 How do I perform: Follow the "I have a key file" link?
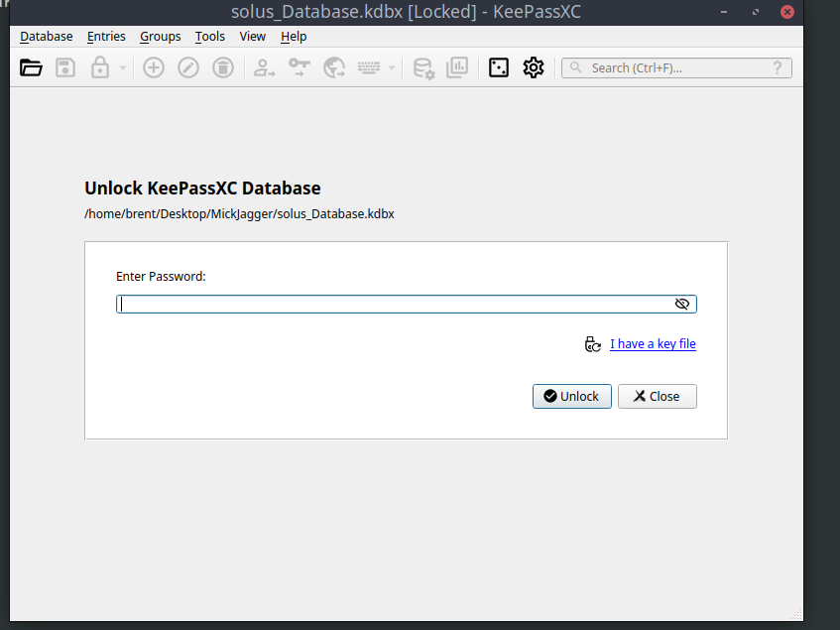653,344
